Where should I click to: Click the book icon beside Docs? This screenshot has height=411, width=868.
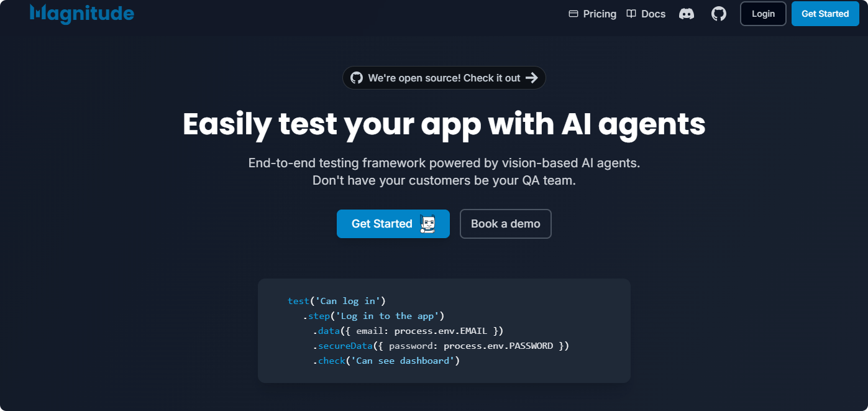pos(631,14)
